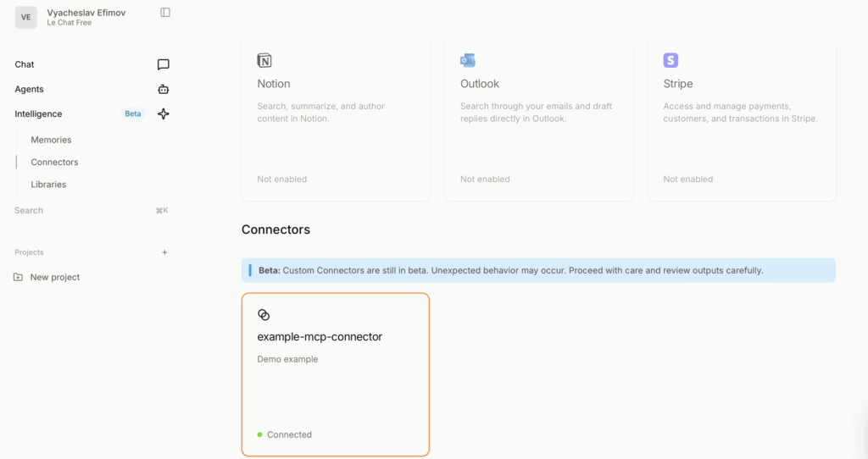Select Connectors in the sidebar

(x=54, y=162)
